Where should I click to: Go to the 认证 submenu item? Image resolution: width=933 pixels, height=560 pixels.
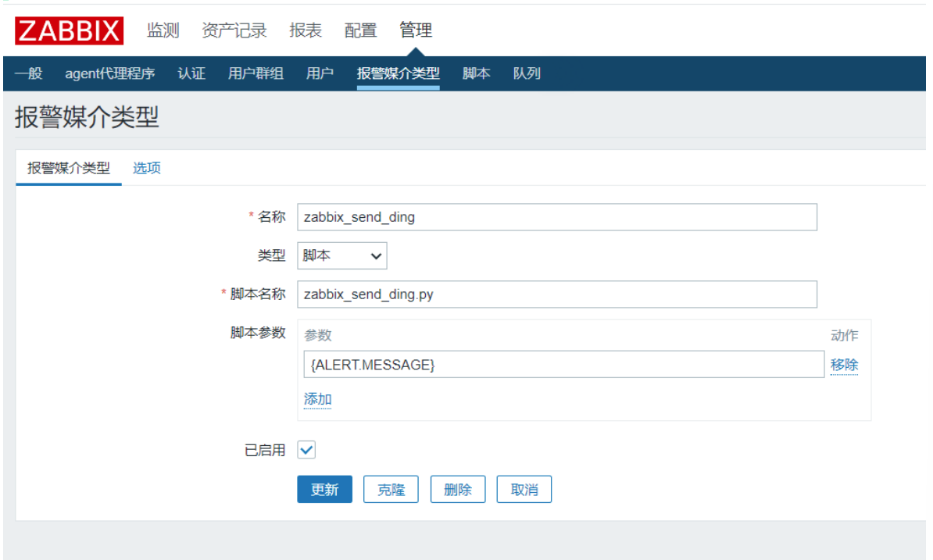[x=191, y=73]
